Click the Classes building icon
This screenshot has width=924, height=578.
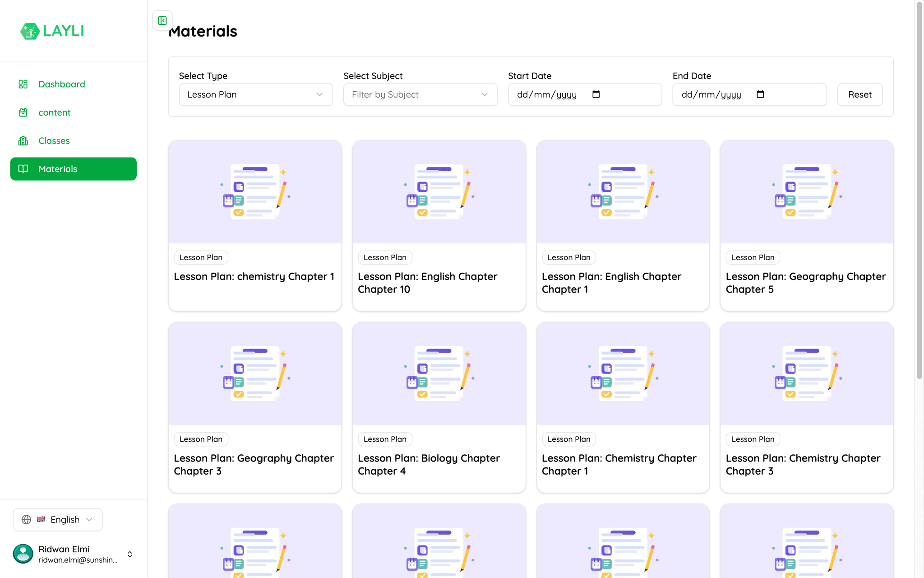point(23,141)
